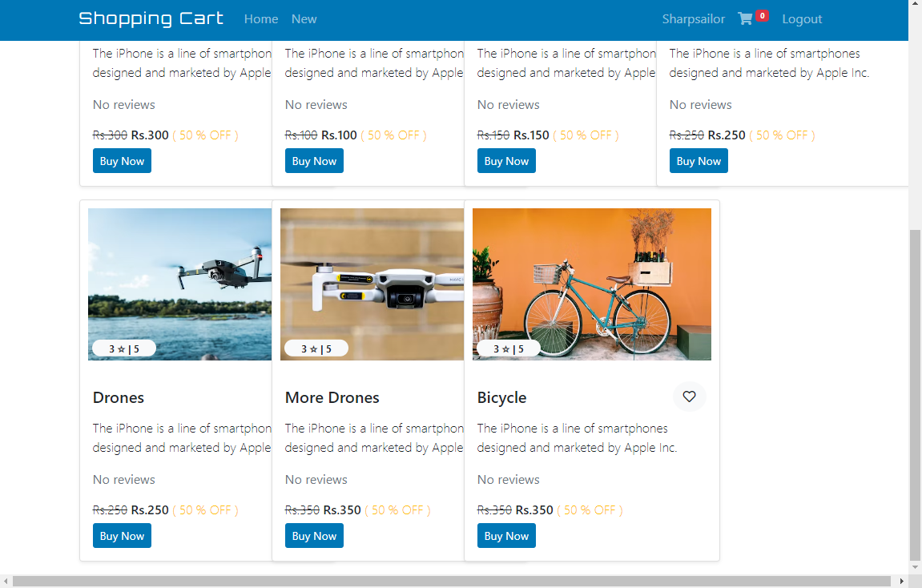Screen dimensions: 922x588
Task: Buy Now on the Bicycle product
Action: 506,535
